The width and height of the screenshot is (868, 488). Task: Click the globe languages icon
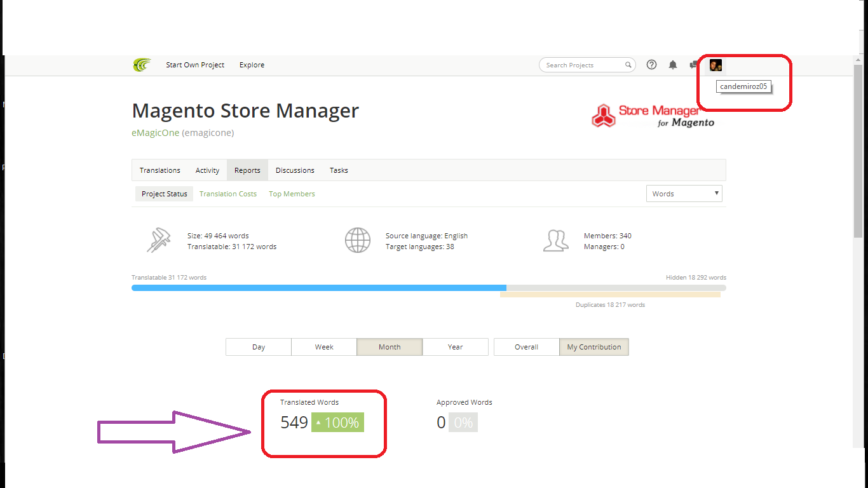pos(358,241)
